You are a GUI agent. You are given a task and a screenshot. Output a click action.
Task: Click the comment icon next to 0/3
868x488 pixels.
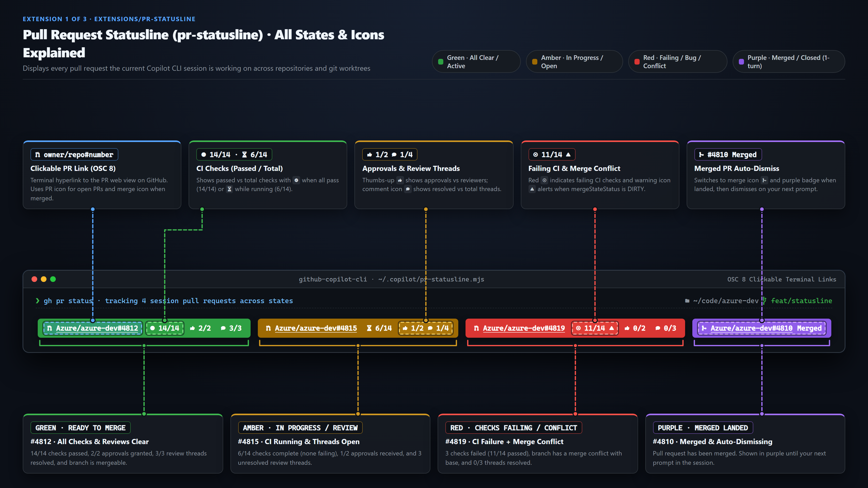[658, 328]
